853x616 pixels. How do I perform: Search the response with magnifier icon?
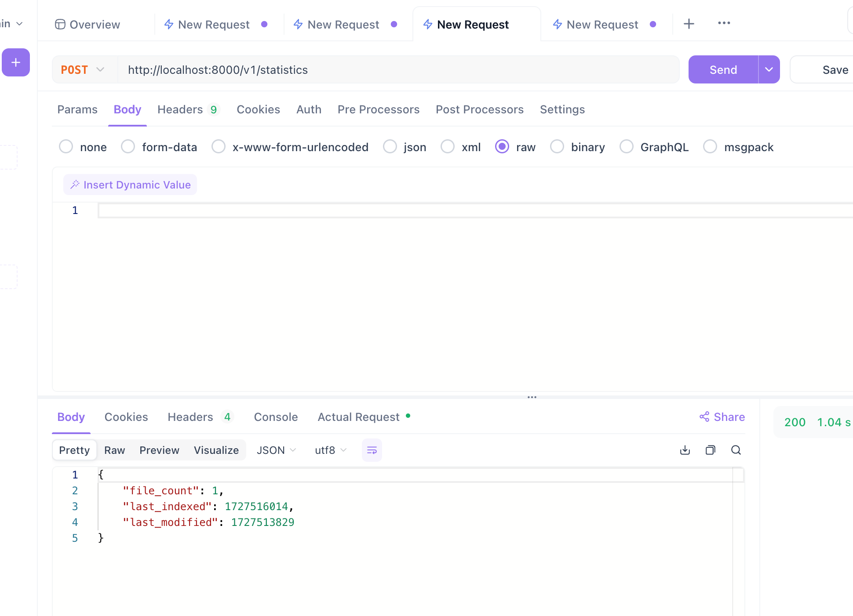tap(736, 450)
